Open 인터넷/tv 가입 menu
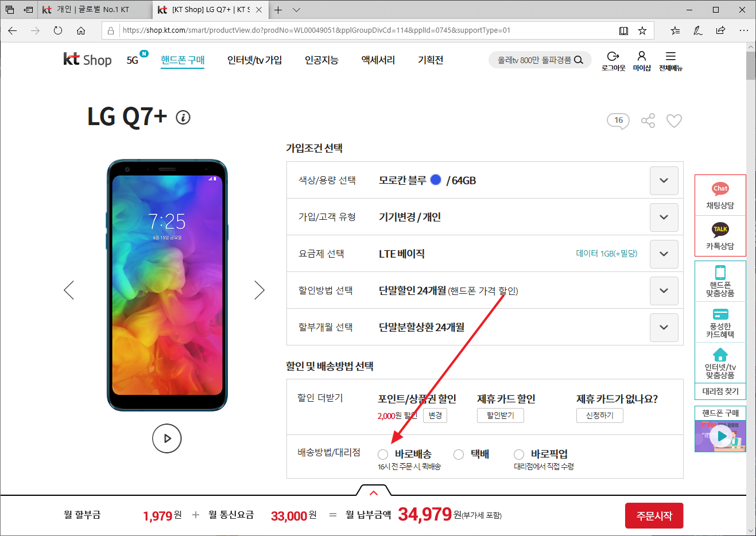 click(254, 60)
